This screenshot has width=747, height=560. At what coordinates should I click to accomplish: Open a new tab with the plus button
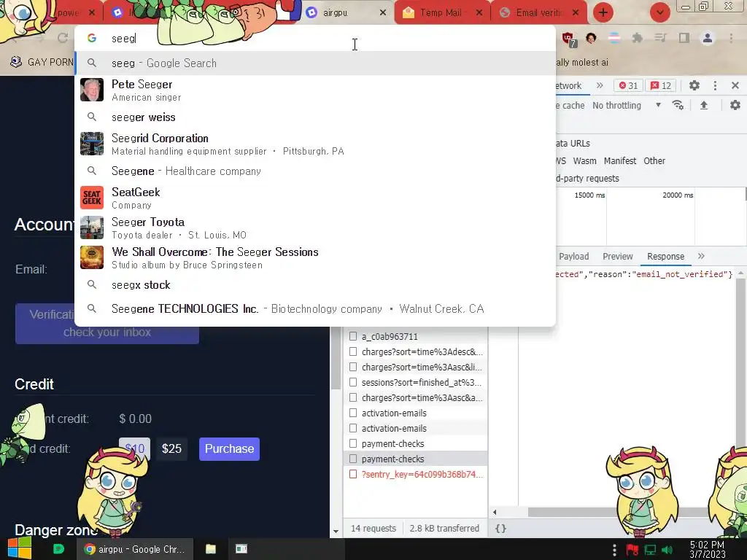pos(603,12)
